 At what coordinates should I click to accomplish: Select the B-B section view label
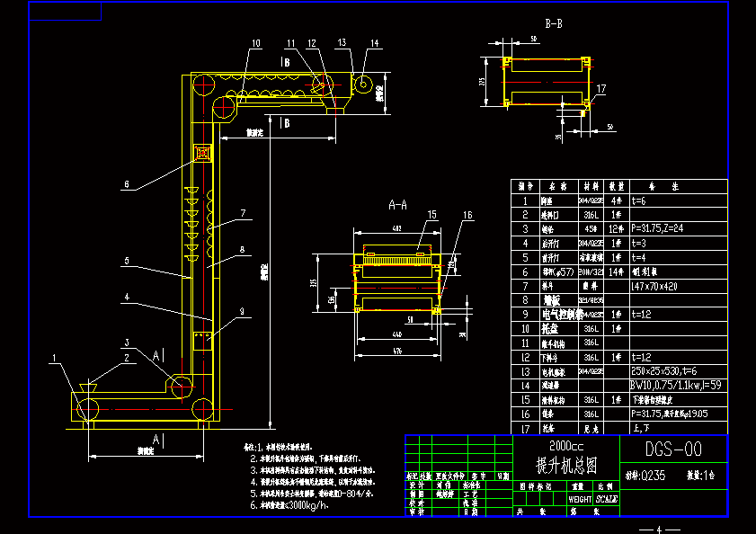click(x=554, y=23)
